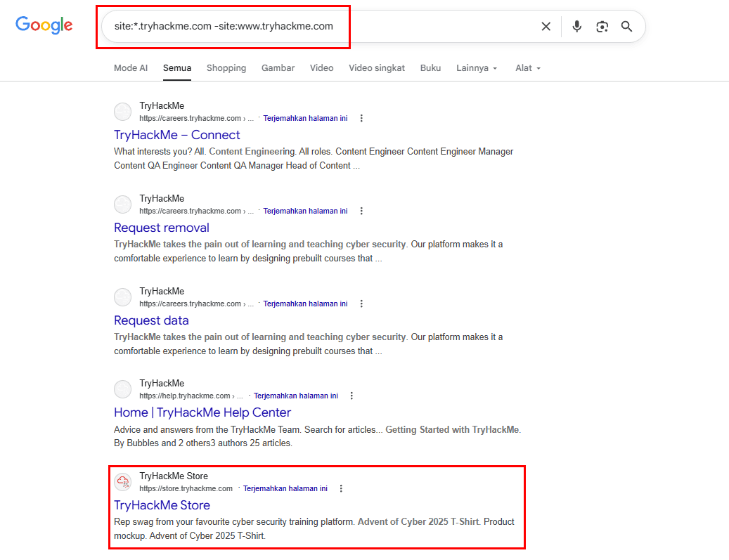The image size is (729, 560).
Task: Translate the Help Center page
Action: point(296,396)
